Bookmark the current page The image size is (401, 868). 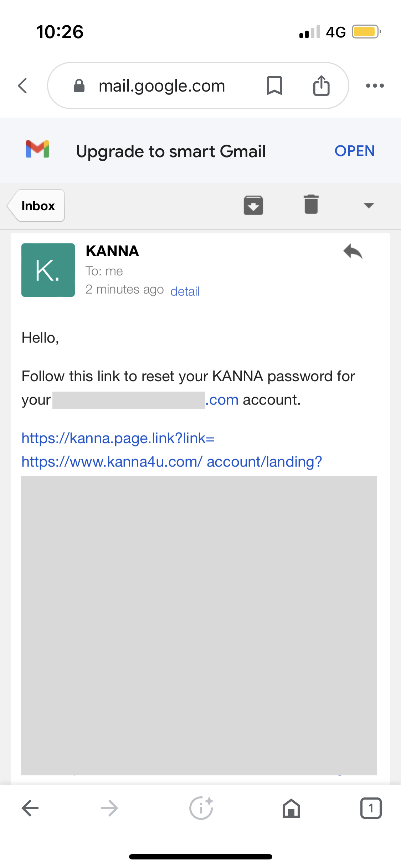274,86
